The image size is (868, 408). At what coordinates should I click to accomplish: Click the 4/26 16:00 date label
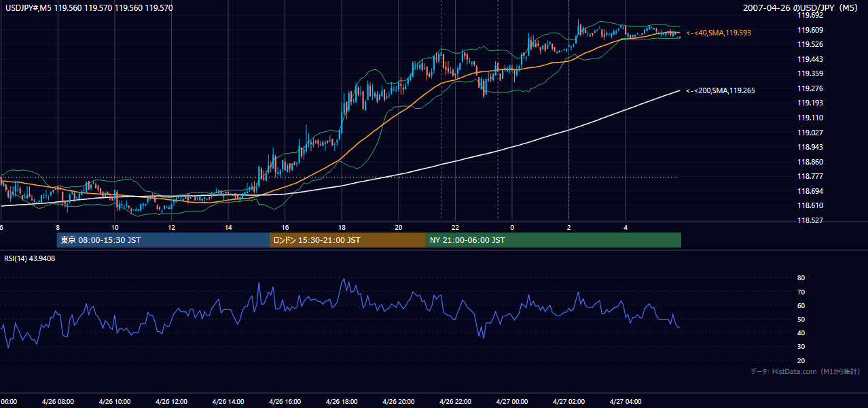pos(285,402)
